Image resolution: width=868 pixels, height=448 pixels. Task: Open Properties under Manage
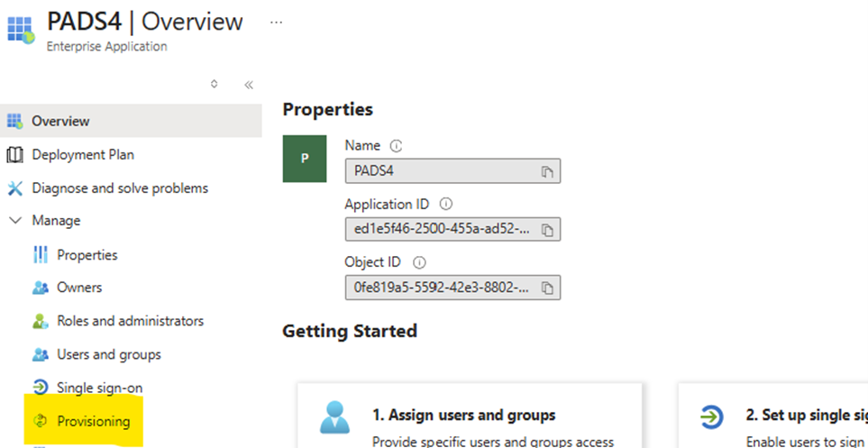87,255
